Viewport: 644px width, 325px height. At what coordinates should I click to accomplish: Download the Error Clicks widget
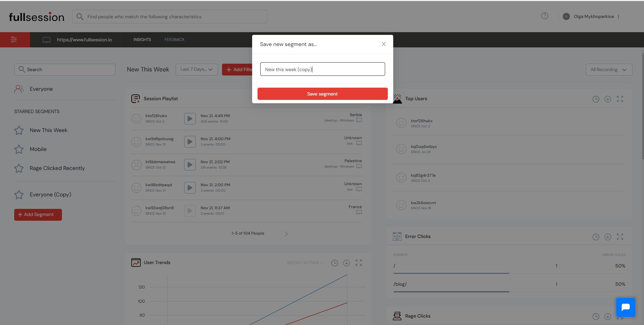click(x=608, y=237)
